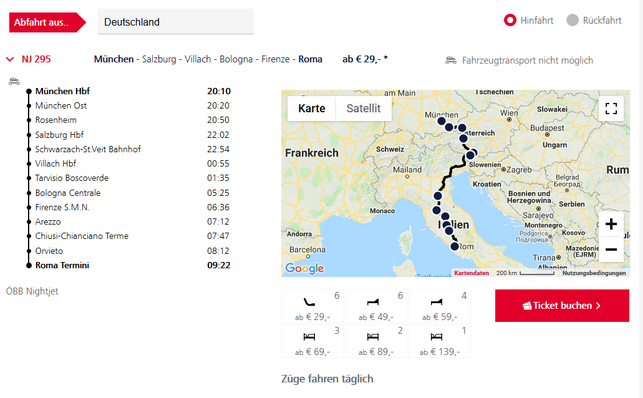
Task: Click Fahrzeugtransport nicht möglich text
Action: coord(527,61)
